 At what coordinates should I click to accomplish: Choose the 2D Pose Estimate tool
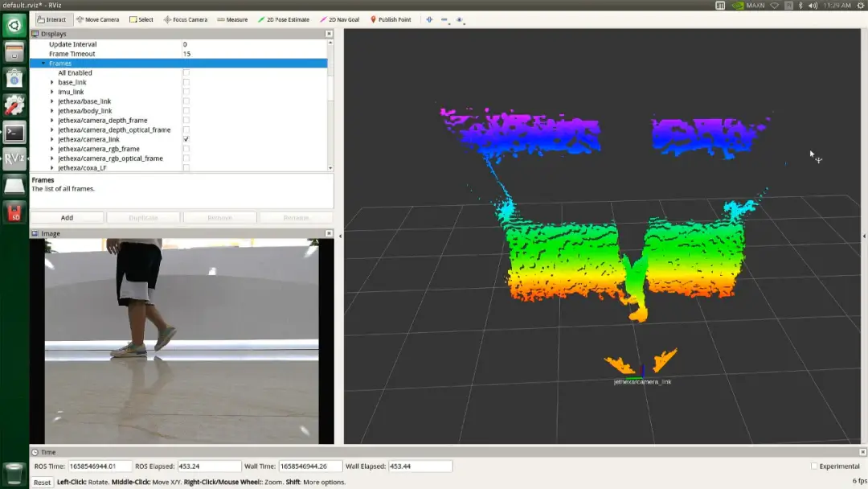point(283,19)
